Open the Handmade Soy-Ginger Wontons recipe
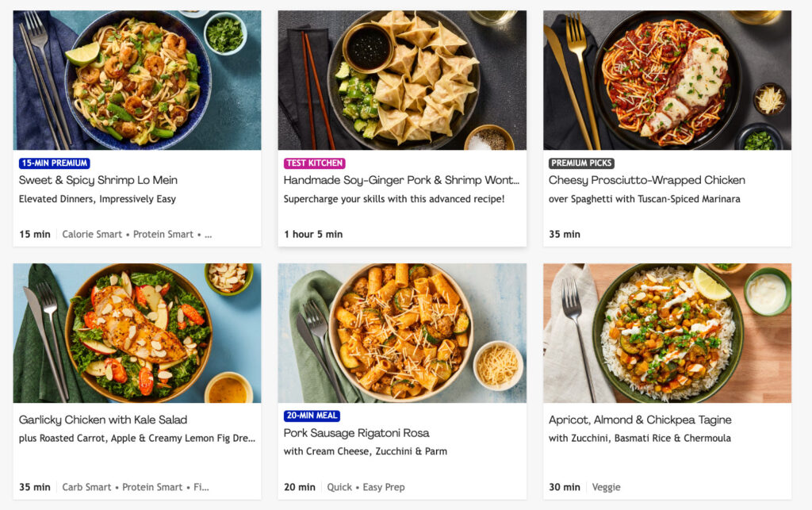 [x=400, y=180]
